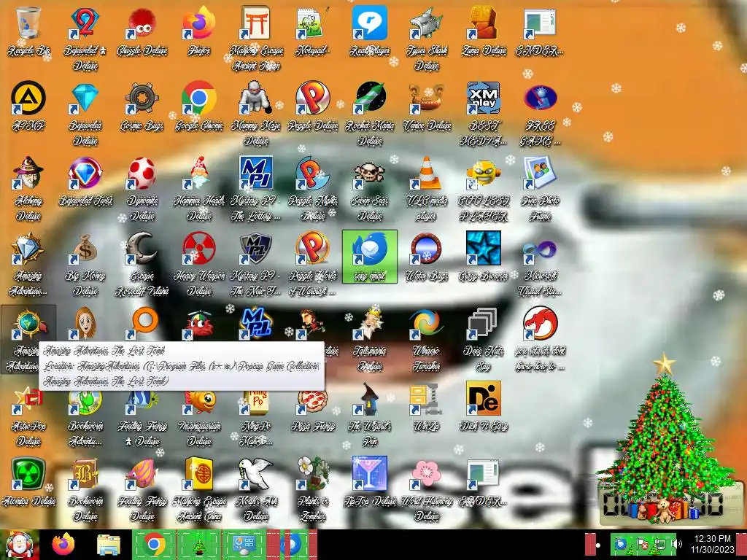This screenshot has width=747, height=560.
Task: Click the hovered Amazing Adventures globe icon
Action: pyautogui.click(x=28, y=323)
